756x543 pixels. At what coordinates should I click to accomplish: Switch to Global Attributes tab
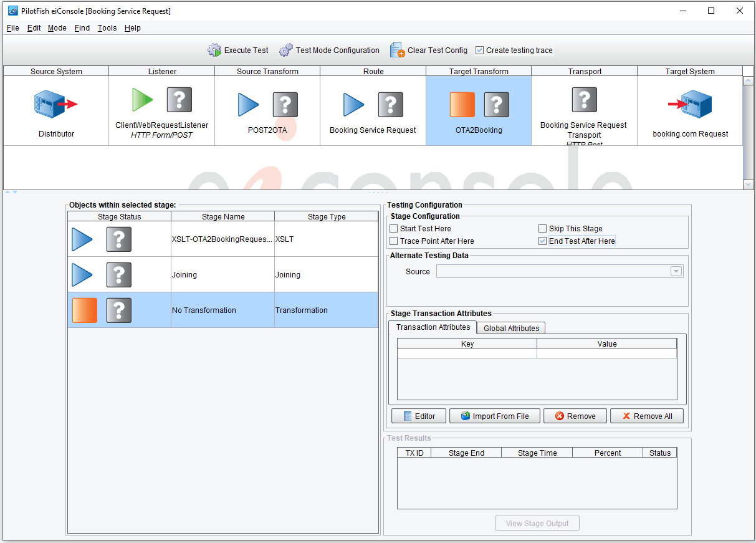(x=512, y=328)
